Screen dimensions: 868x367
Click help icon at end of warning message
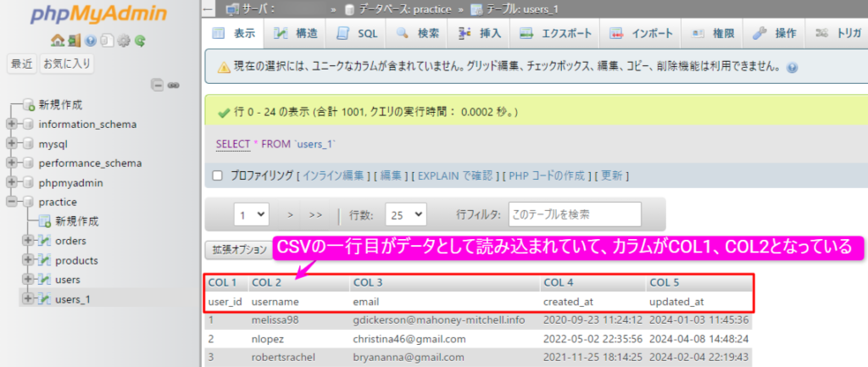(x=793, y=66)
